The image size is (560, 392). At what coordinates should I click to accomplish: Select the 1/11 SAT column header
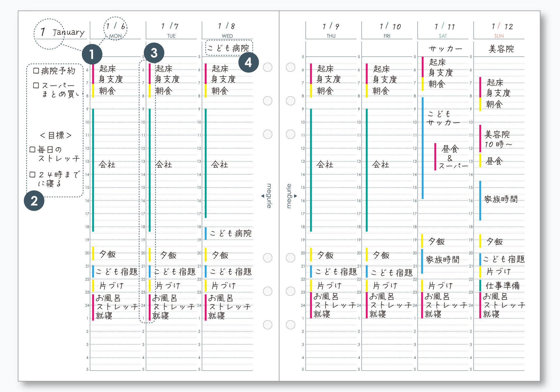[x=443, y=30]
